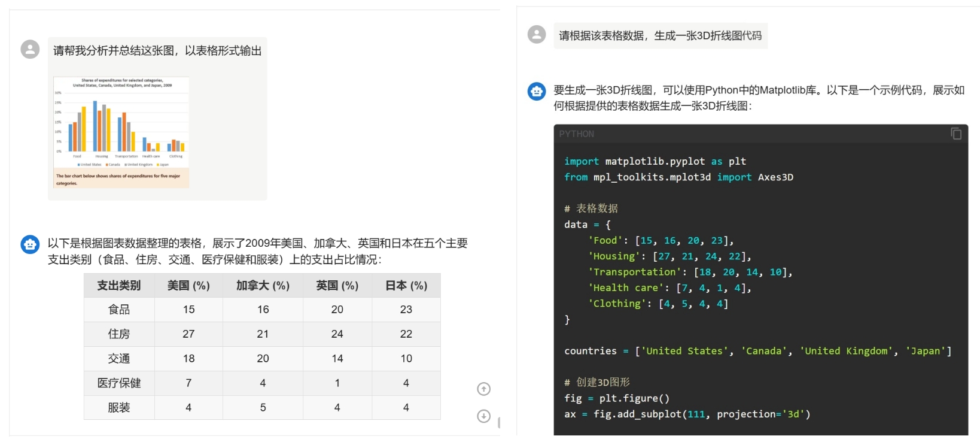980x448 pixels.
Task: Click the copy code icon in Python block
Action: click(956, 134)
